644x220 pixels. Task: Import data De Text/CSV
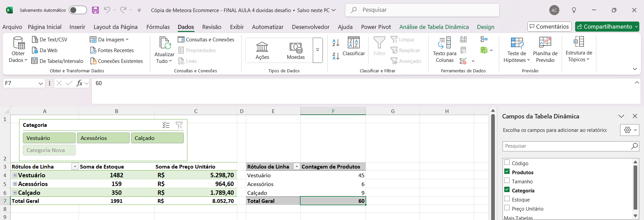(49, 40)
